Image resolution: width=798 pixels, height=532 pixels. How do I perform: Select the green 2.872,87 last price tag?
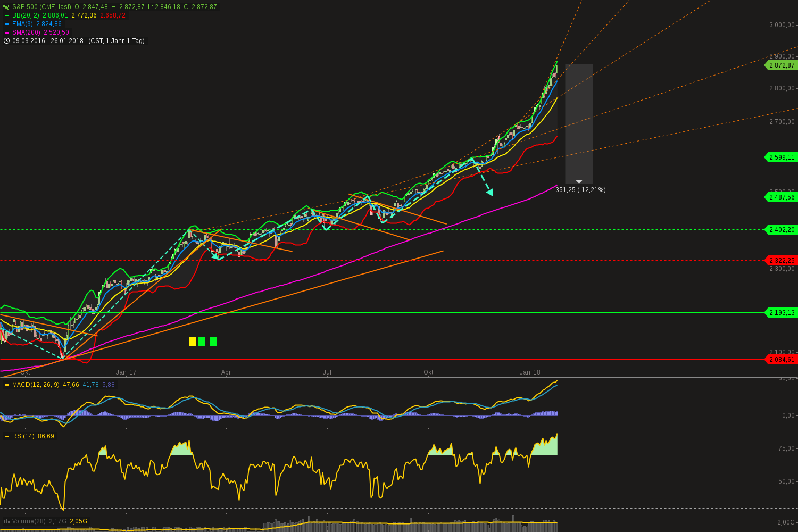coord(780,66)
